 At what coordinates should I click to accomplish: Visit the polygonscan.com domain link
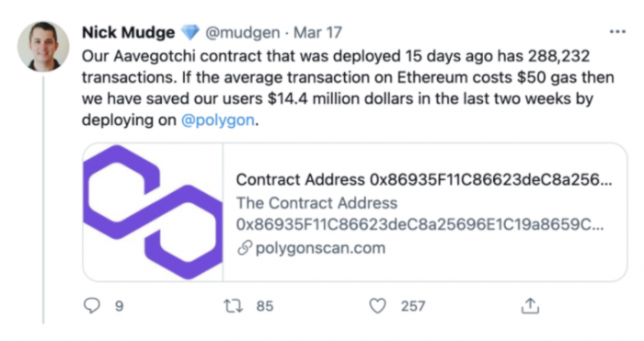pos(320,248)
